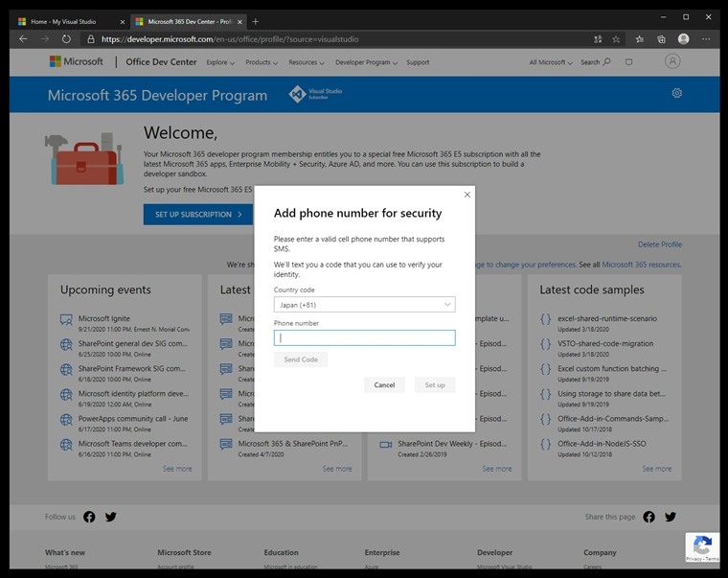The image size is (728, 578).
Task: Click the excel-shared-runtime-scenario braces icon
Action: click(x=546, y=319)
